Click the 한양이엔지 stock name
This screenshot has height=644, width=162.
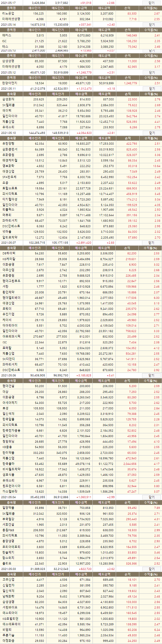[9, 83]
